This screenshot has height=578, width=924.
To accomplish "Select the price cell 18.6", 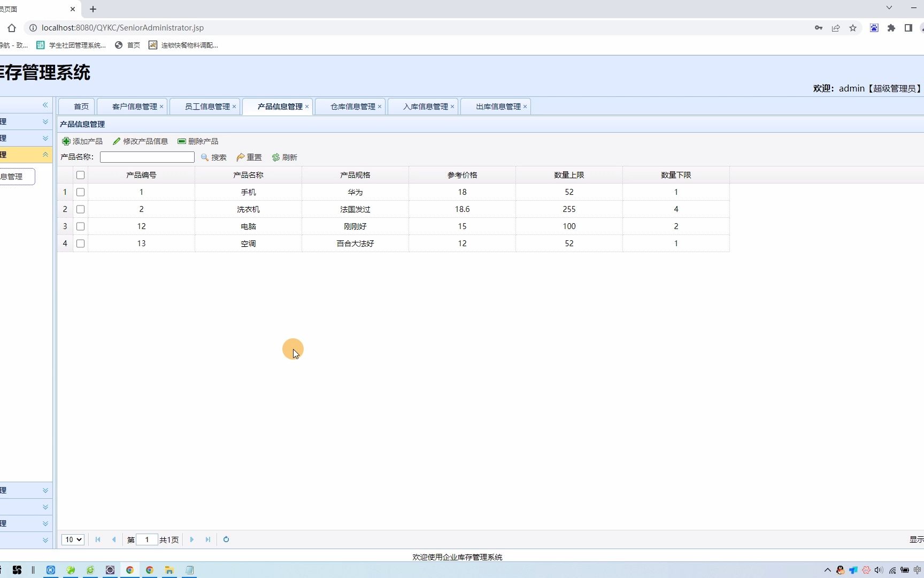I will (x=462, y=209).
